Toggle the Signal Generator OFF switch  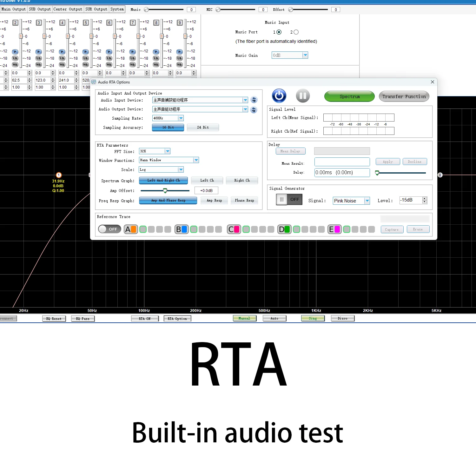289,200
